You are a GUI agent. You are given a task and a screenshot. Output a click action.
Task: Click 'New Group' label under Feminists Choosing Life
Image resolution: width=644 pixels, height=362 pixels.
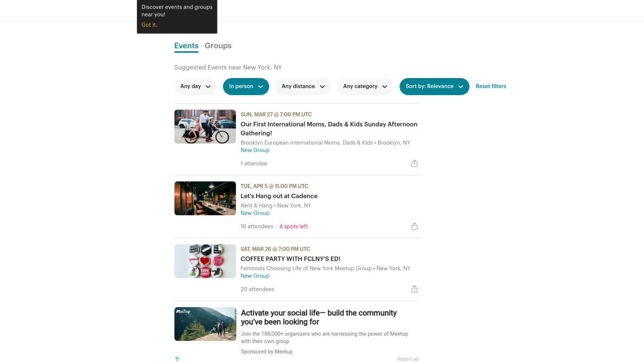click(255, 276)
